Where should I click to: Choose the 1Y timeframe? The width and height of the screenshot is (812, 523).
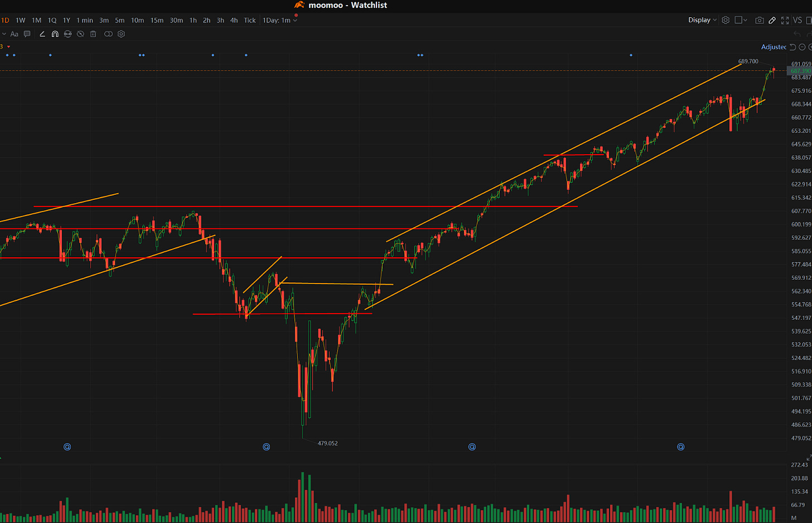pos(66,20)
